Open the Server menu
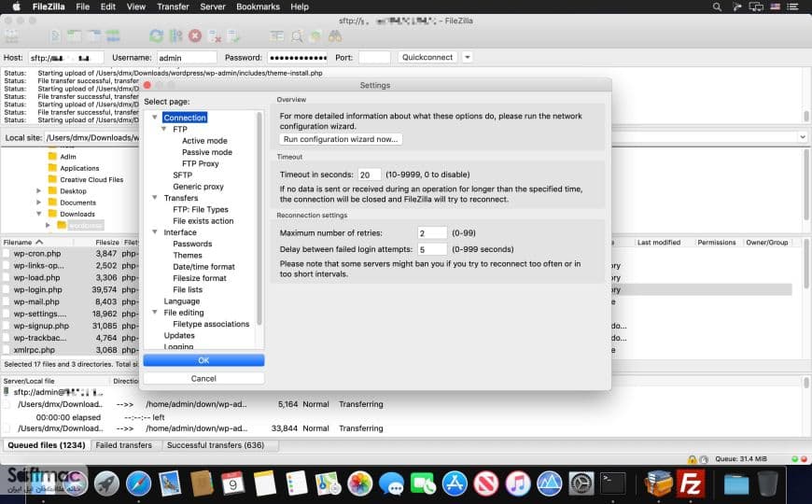 click(212, 7)
